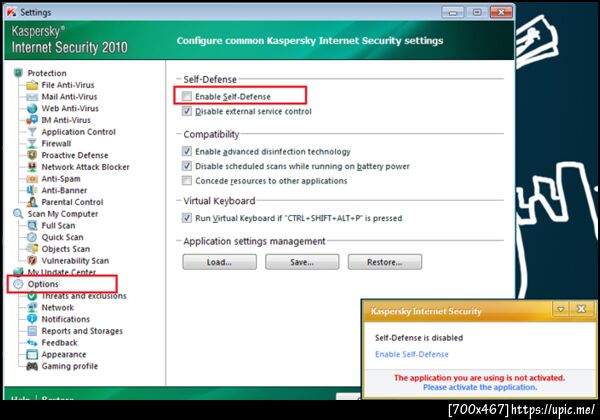Click the Objects Scan icon
The image size is (600, 420).
(32, 249)
